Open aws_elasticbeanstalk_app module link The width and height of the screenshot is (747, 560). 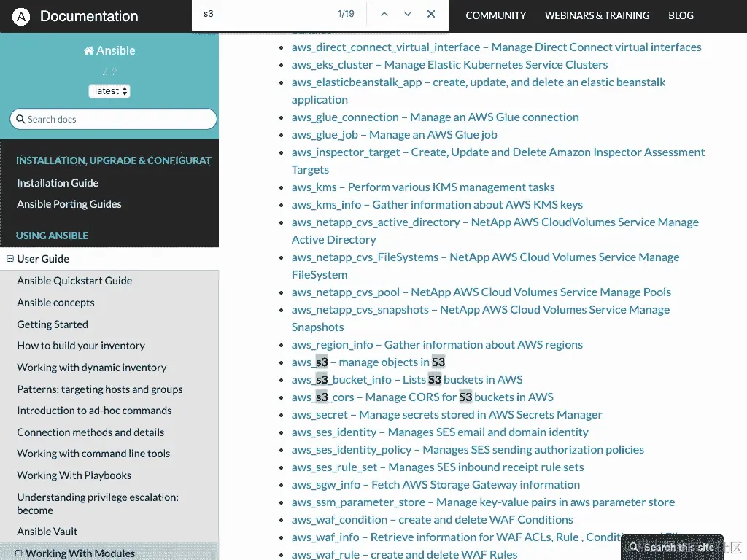pos(479,91)
